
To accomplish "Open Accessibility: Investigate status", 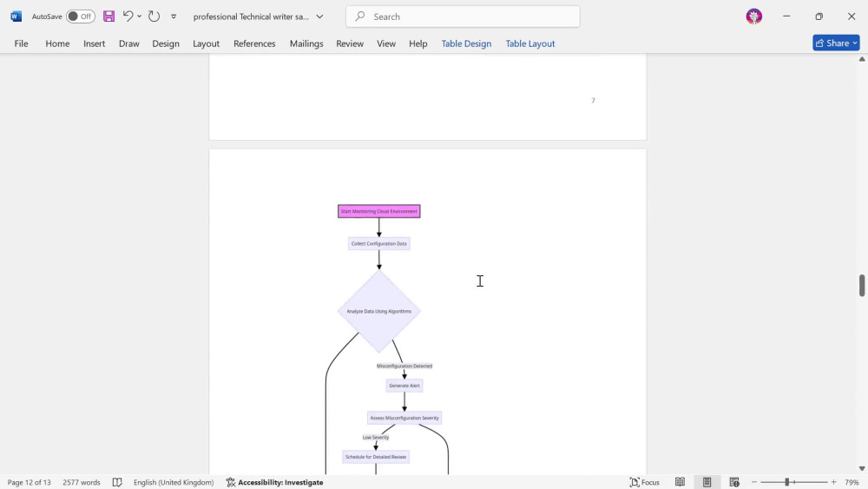I will pyautogui.click(x=274, y=482).
